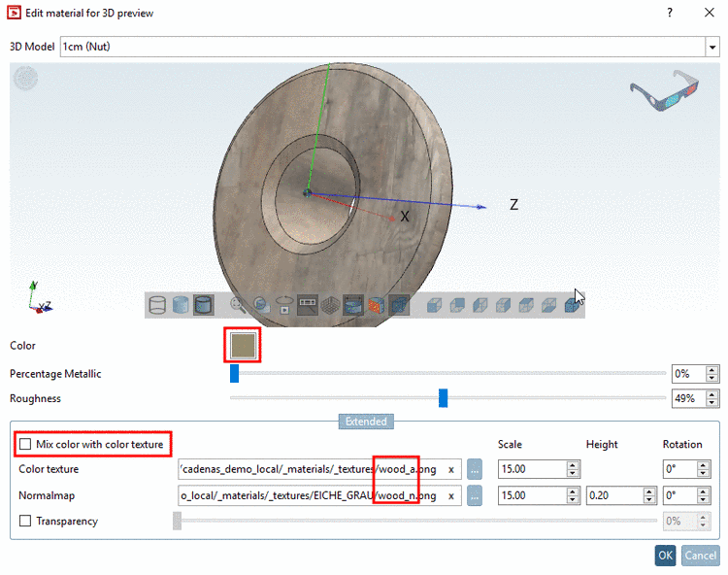
Task: Click the magnifier zoom tool icon
Action: tap(238, 305)
